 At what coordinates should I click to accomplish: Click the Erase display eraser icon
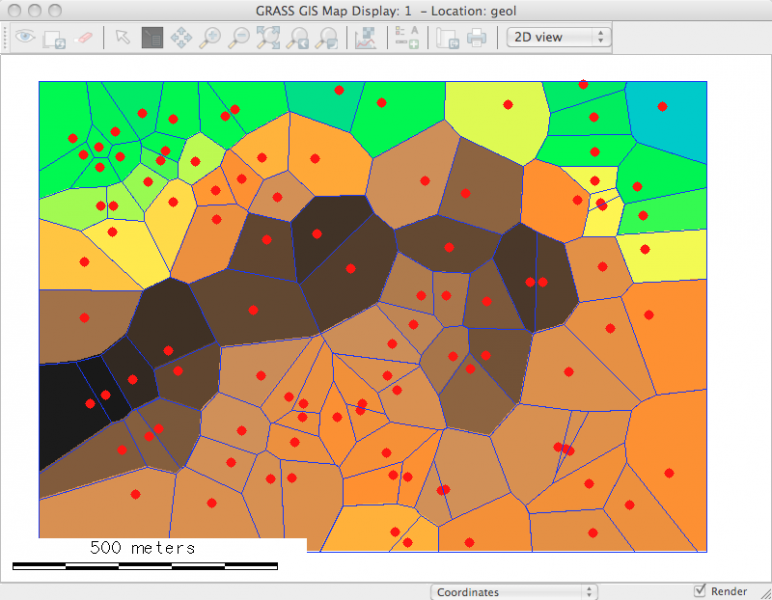[84, 37]
